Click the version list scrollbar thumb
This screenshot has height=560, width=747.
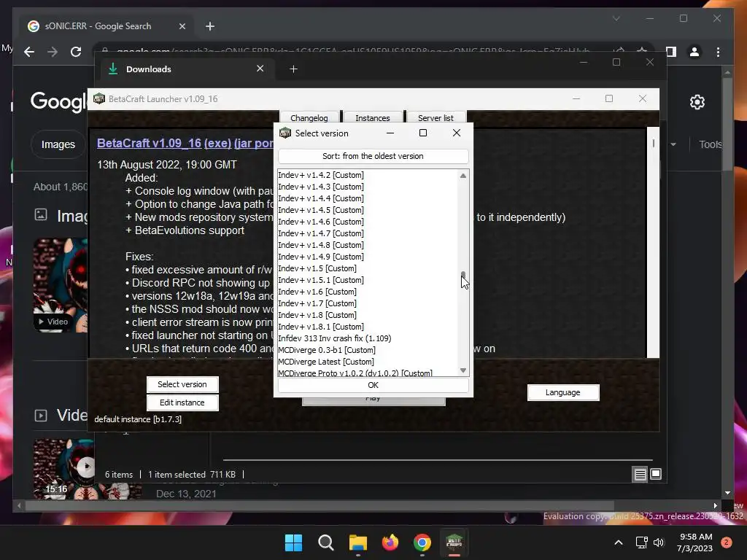[463, 276]
